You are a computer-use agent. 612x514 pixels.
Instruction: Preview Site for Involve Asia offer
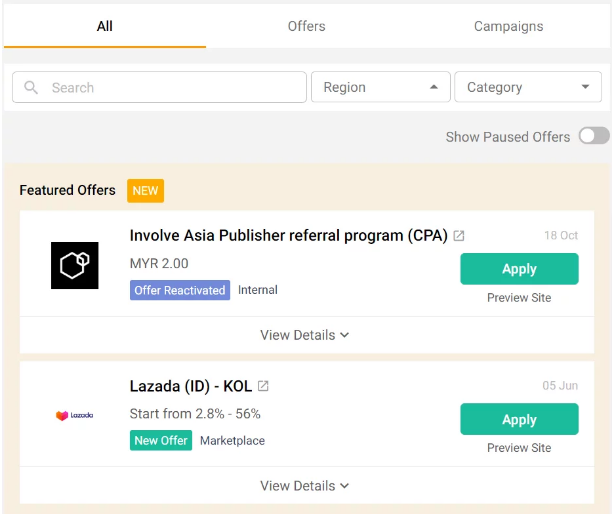click(519, 298)
